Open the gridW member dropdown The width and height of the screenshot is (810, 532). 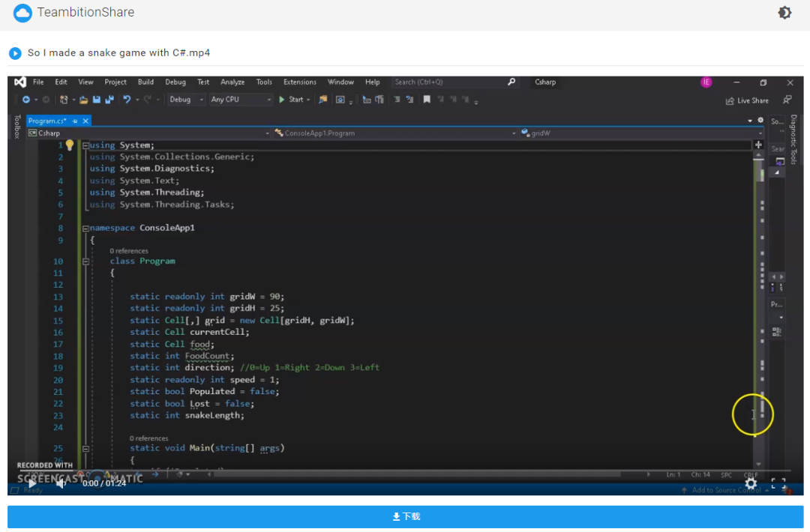click(640, 133)
